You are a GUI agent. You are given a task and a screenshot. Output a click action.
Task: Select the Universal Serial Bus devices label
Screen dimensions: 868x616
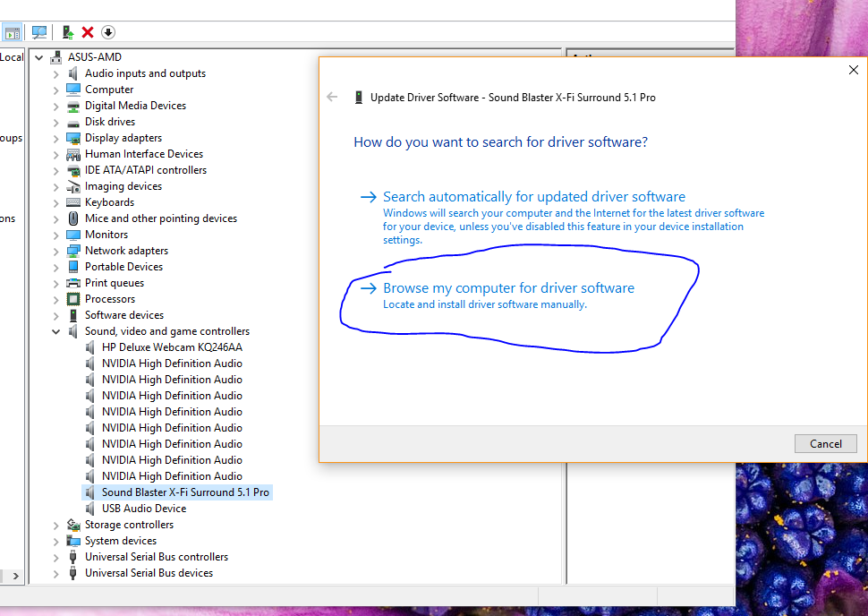pyautogui.click(x=149, y=573)
